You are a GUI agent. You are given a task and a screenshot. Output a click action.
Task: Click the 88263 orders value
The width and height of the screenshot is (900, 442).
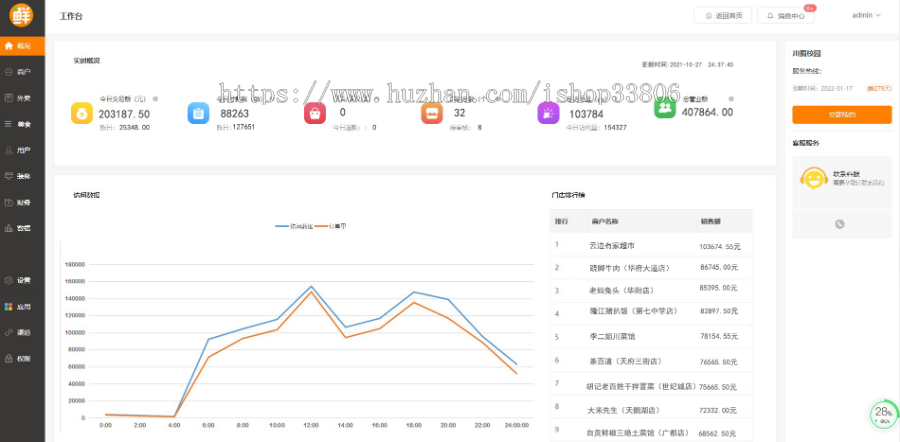[x=235, y=114]
